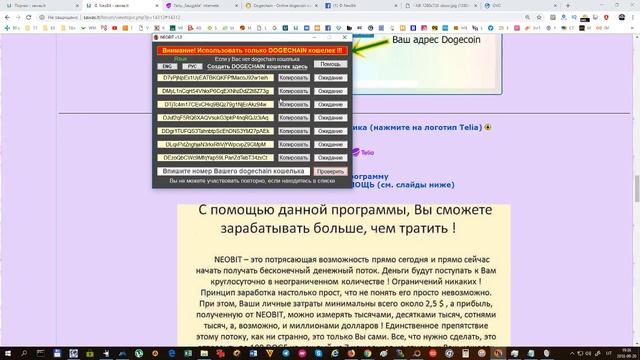Select the DMyL1nCqH54 address field
The height and width of the screenshot is (360, 640).
pos(216,91)
